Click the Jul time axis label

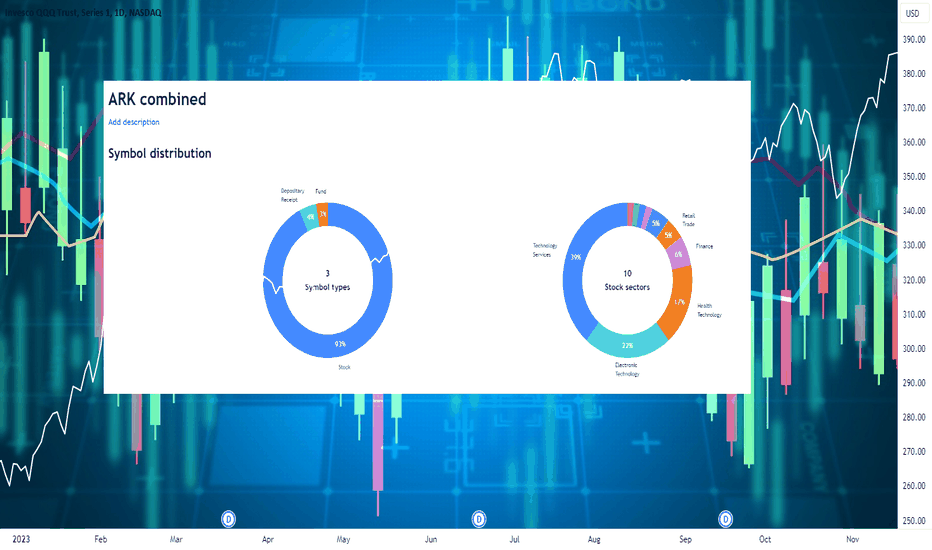(x=514, y=539)
